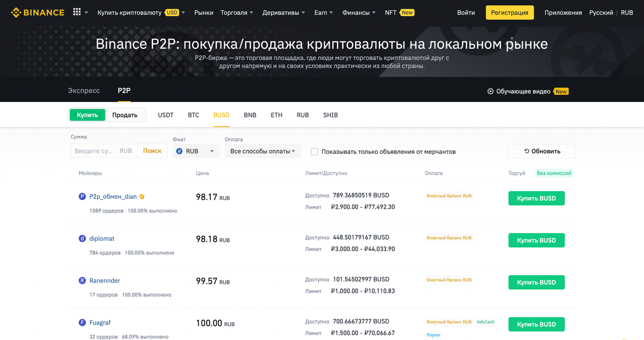Image resolution: width=644 pixels, height=340 pixels.
Task: Select the BNB coin tab
Action: 250,115
